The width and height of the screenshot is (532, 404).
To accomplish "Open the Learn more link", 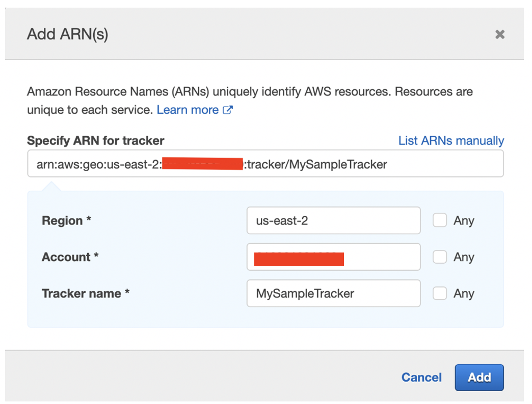I will click(x=188, y=110).
